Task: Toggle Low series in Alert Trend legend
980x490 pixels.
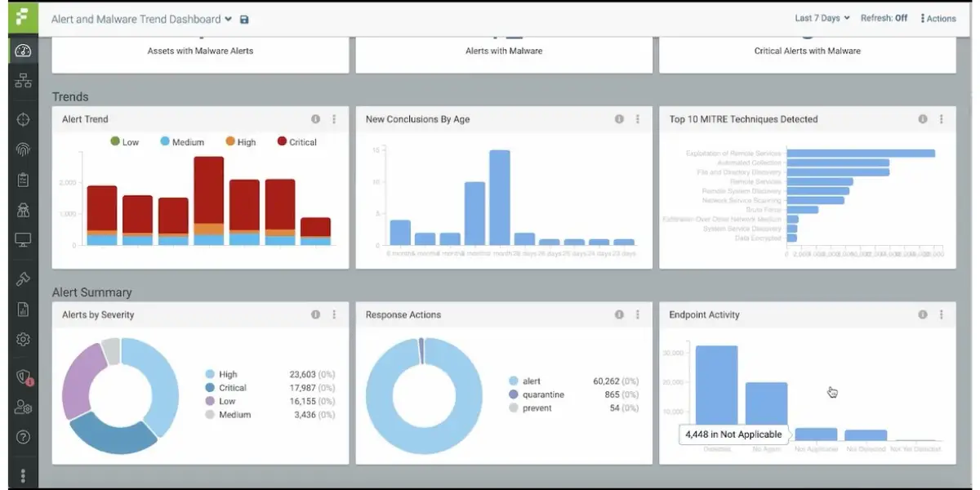Action: (124, 142)
